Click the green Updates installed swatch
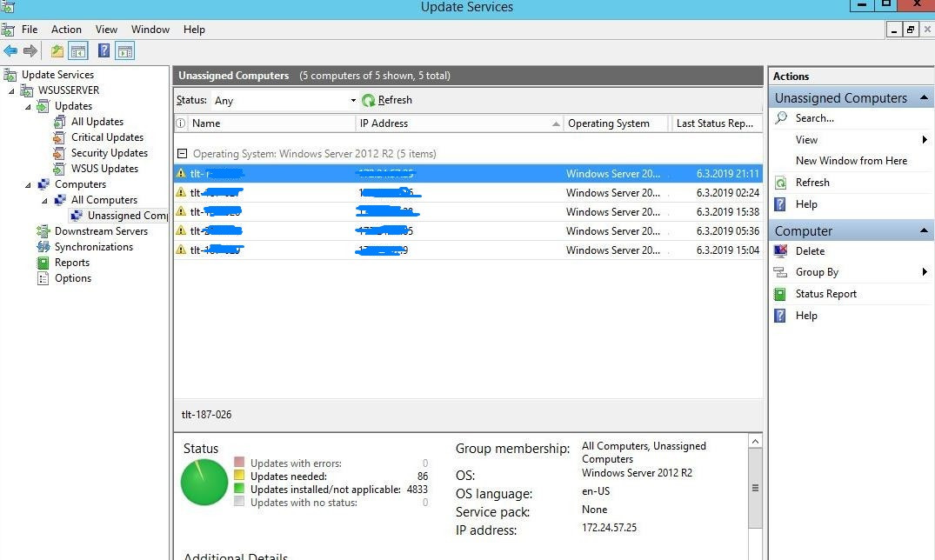Viewport: 935px width, 560px height. pyautogui.click(x=239, y=489)
